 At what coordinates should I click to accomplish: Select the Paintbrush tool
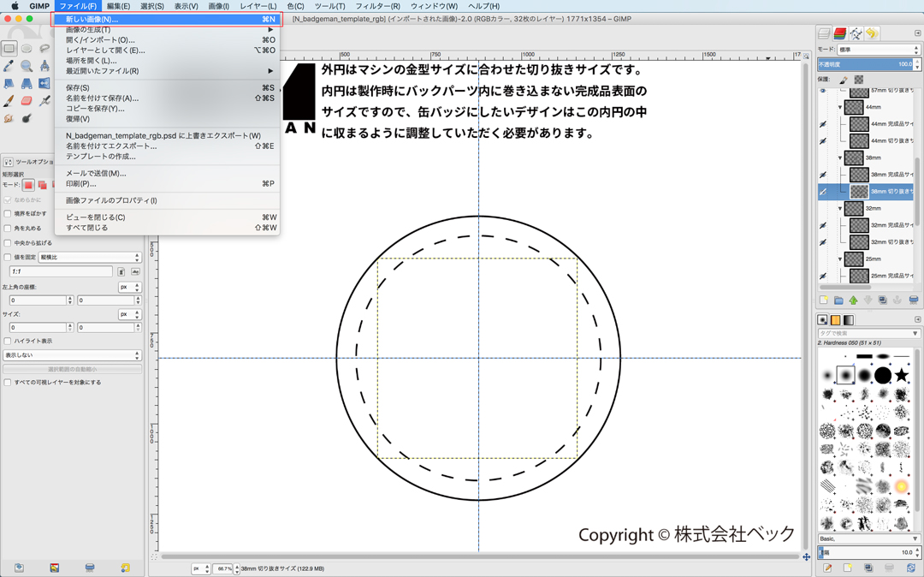pyautogui.click(x=9, y=101)
